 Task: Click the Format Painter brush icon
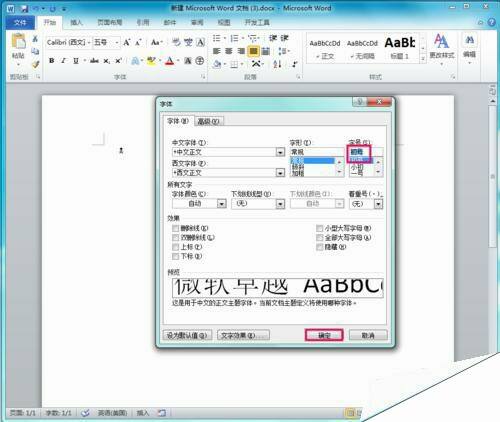(35, 63)
